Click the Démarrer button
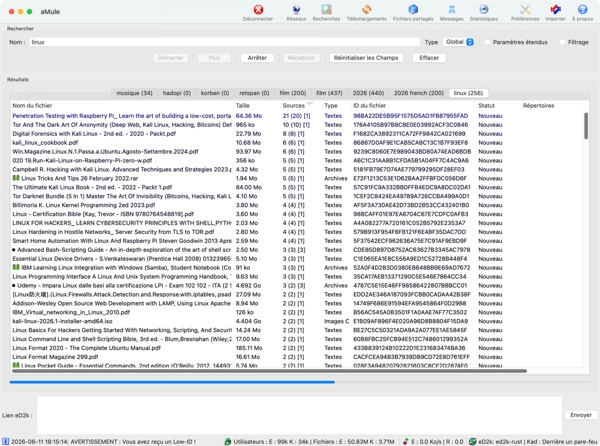600x446 pixels. point(170,58)
